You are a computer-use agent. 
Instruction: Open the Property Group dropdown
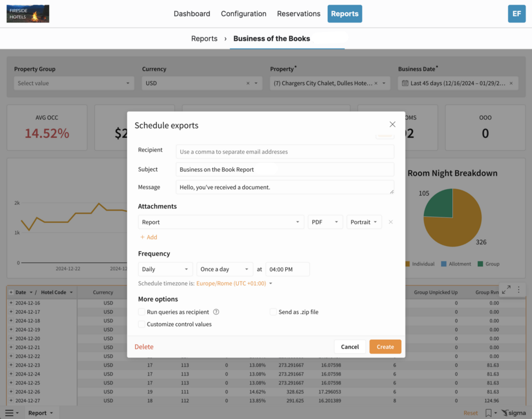[74, 83]
